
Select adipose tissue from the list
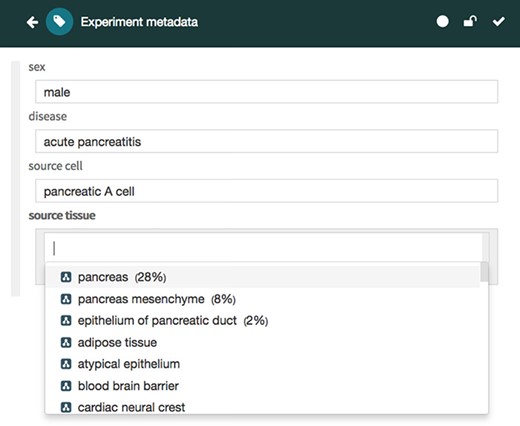[263, 342]
